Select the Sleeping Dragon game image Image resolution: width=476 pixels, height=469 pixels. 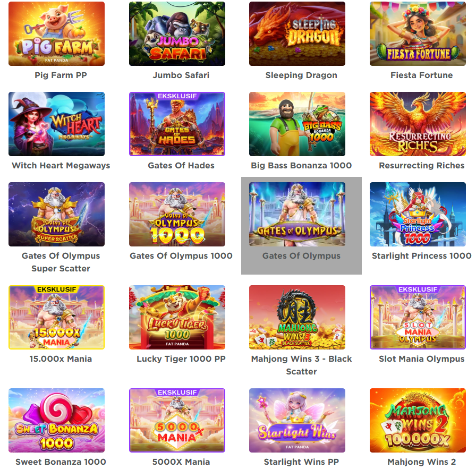point(297,33)
